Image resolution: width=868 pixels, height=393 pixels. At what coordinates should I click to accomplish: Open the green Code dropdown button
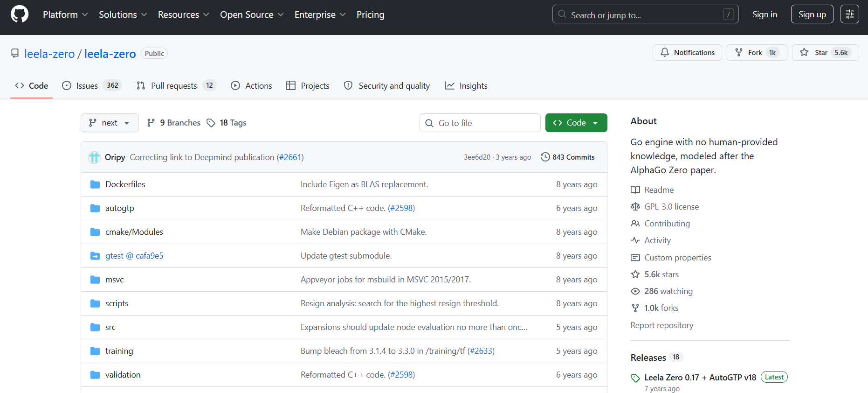coord(576,123)
